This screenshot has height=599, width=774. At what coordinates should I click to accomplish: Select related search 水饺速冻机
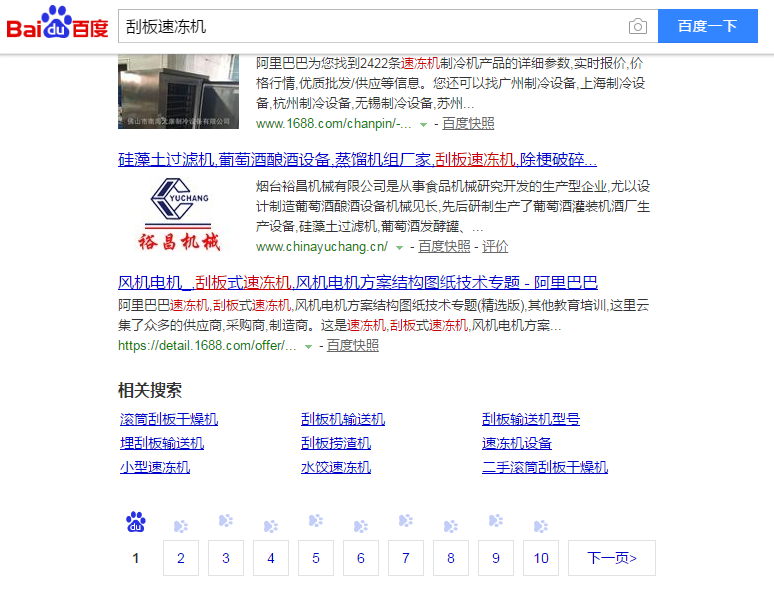(335, 467)
